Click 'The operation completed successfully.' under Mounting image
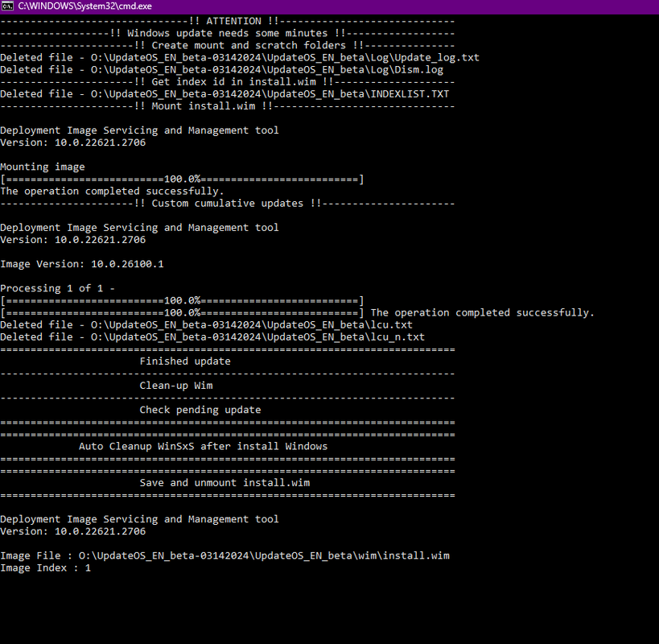Viewport: 659px width, 644px height. pos(112,192)
